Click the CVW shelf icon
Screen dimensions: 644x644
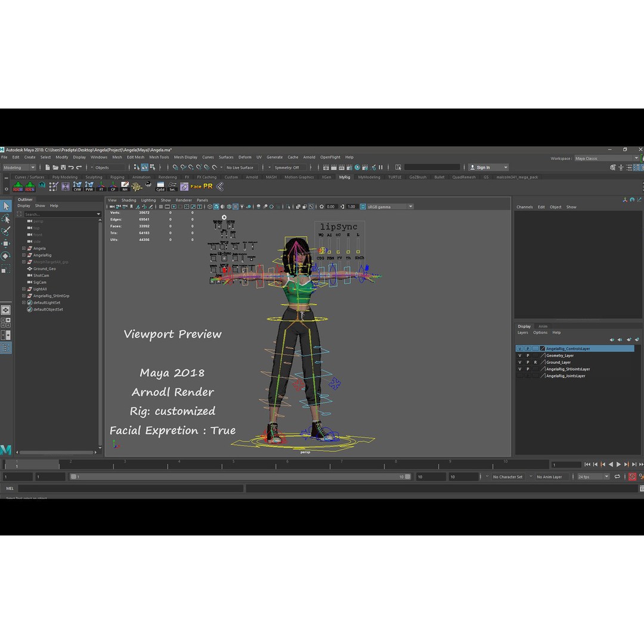pyautogui.click(x=77, y=187)
